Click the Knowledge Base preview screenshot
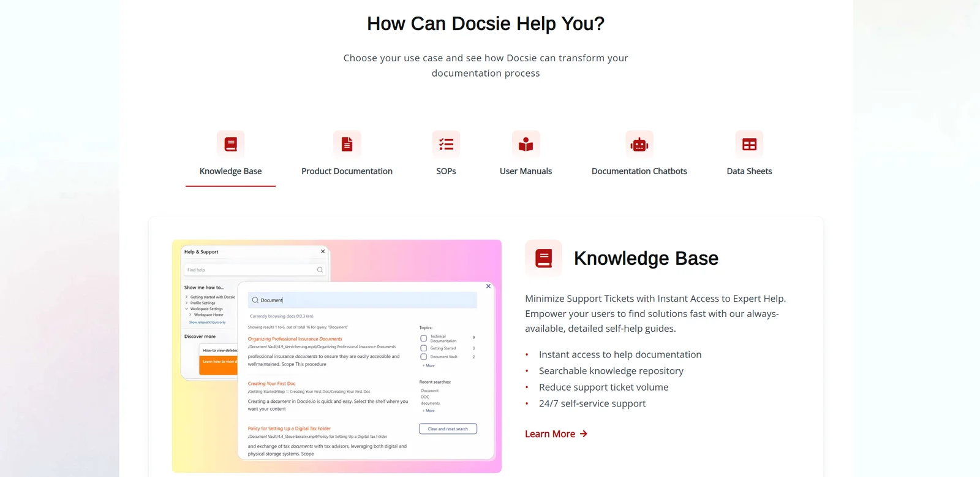 point(337,356)
